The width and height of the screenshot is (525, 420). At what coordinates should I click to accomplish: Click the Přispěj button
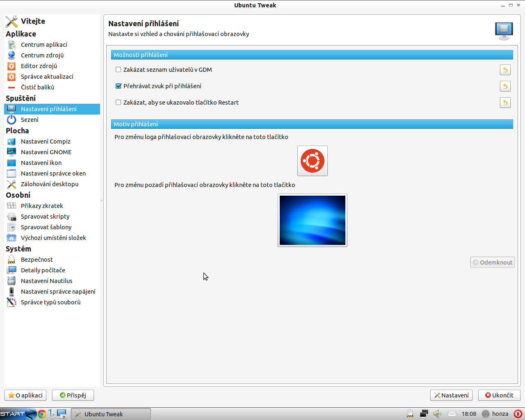point(73,395)
